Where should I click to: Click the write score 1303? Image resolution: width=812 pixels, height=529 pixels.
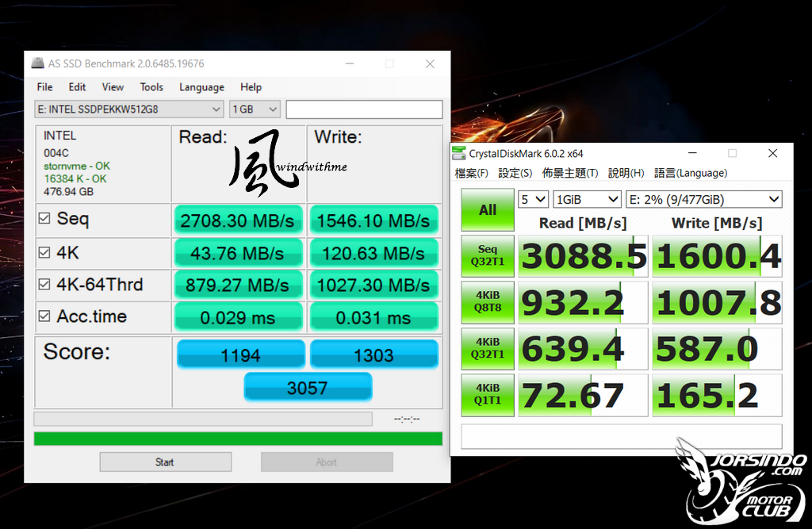pos(374,355)
